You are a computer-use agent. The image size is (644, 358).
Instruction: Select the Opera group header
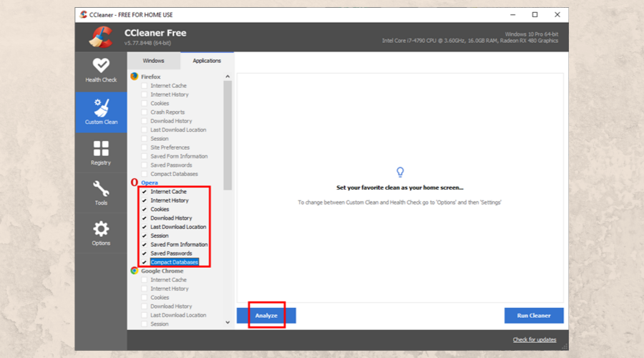(x=150, y=183)
